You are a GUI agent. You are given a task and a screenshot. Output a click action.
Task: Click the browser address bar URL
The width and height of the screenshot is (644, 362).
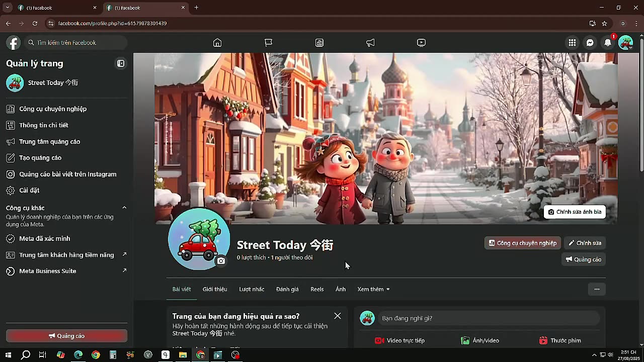pyautogui.click(x=112, y=23)
